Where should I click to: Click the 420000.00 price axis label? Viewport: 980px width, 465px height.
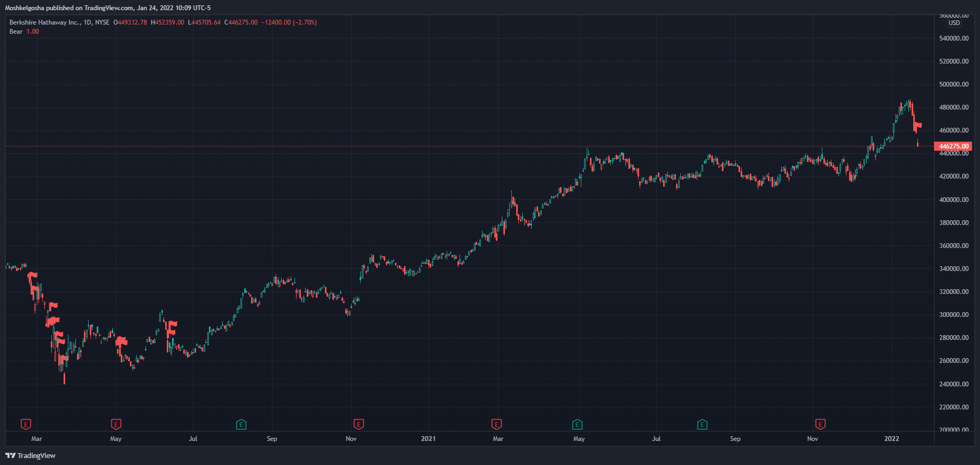pyautogui.click(x=954, y=176)
